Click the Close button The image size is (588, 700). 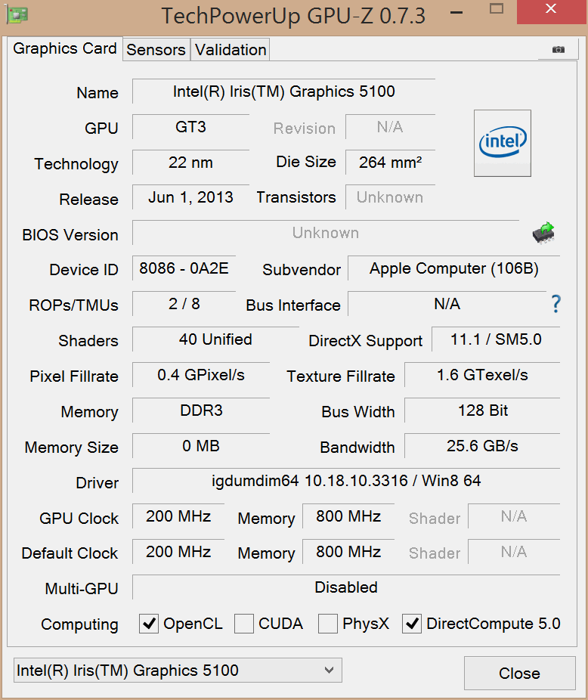[520, 674]
